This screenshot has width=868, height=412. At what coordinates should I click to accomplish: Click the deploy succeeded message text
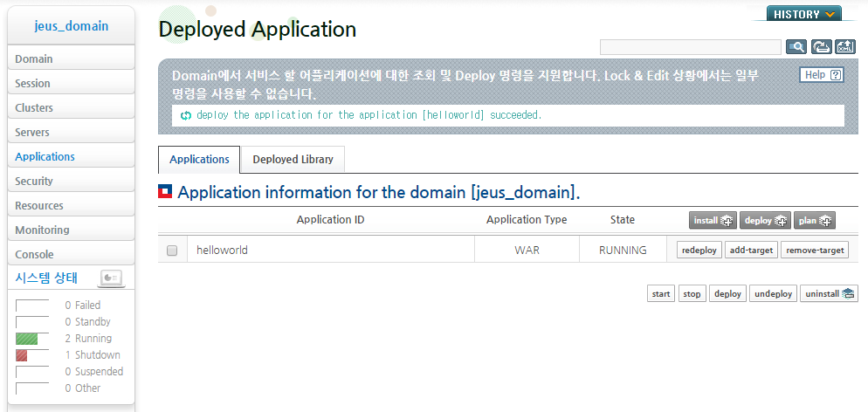click(369, 115)
